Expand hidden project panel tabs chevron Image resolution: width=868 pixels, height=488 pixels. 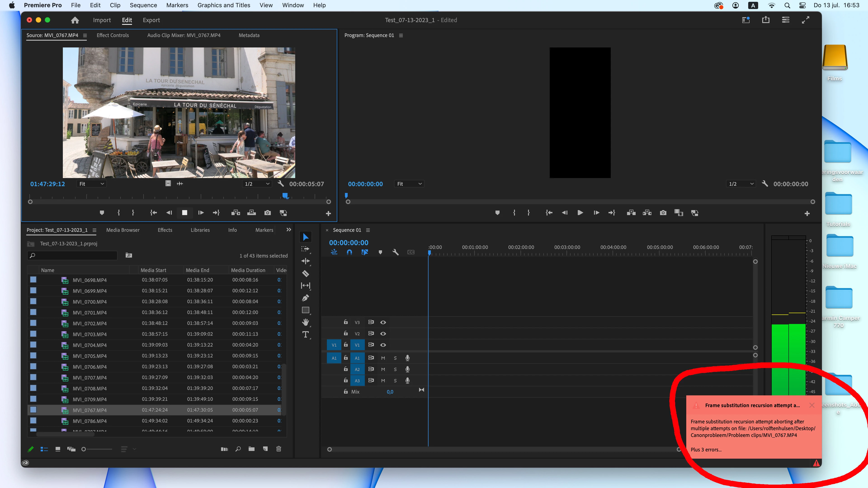(288, 230)
